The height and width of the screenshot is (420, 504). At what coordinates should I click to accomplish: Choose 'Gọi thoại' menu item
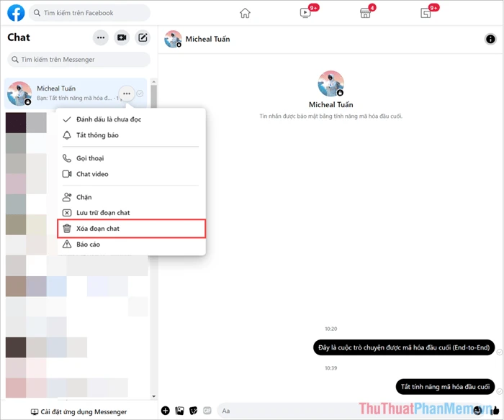(x=131, y=158)
